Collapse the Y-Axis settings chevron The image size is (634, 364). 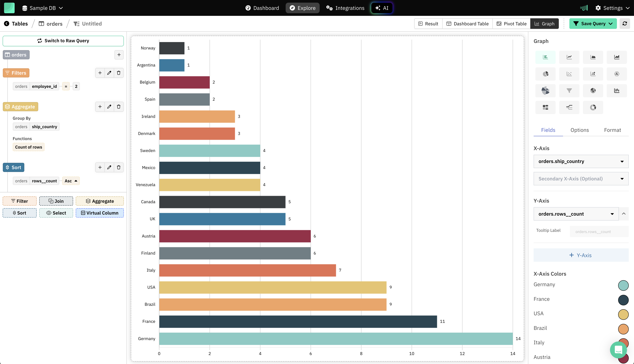[x=623, y=214]
